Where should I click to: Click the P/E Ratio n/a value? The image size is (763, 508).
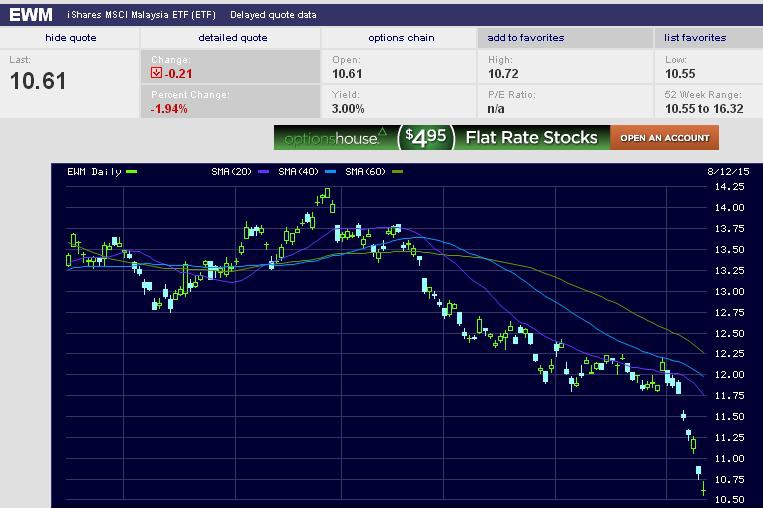coord(496,109)
